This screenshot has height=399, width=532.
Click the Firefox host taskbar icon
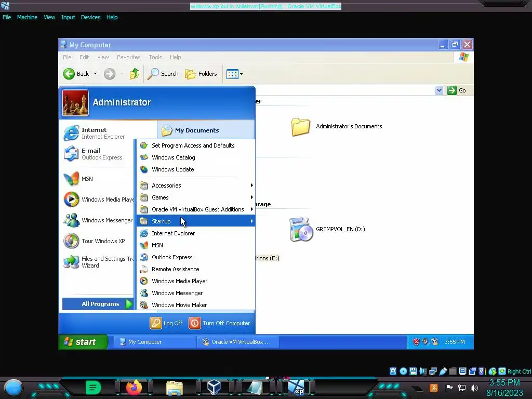(134, 388)
